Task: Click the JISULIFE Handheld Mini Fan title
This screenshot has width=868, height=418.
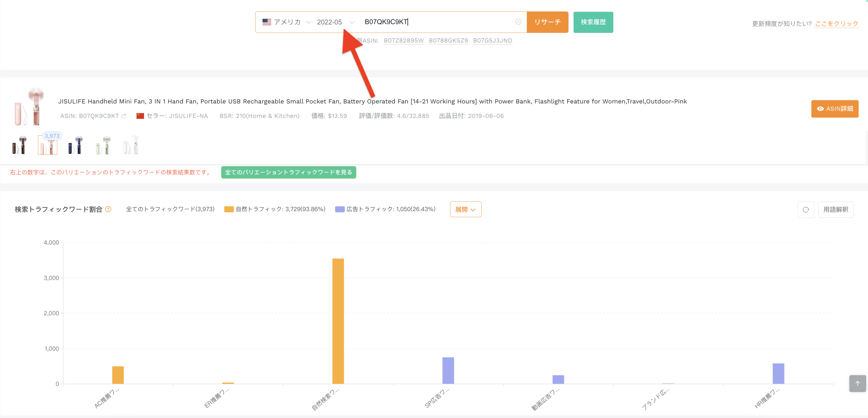Action: (x=372, y=101)
